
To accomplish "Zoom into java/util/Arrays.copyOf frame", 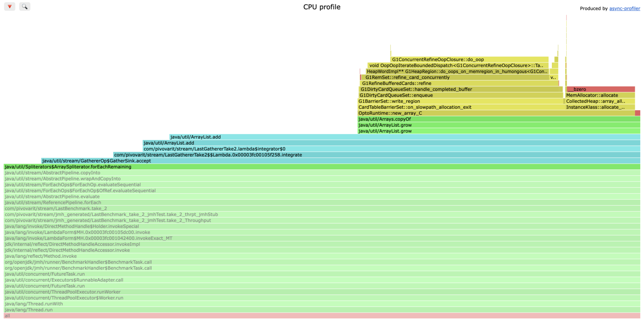I will [498, 119].
